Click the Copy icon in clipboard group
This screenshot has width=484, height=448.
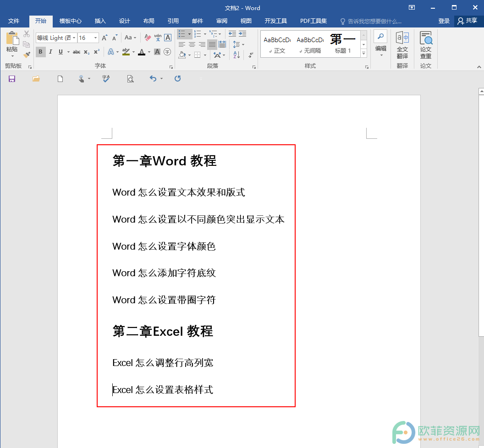tap(27, 44)
